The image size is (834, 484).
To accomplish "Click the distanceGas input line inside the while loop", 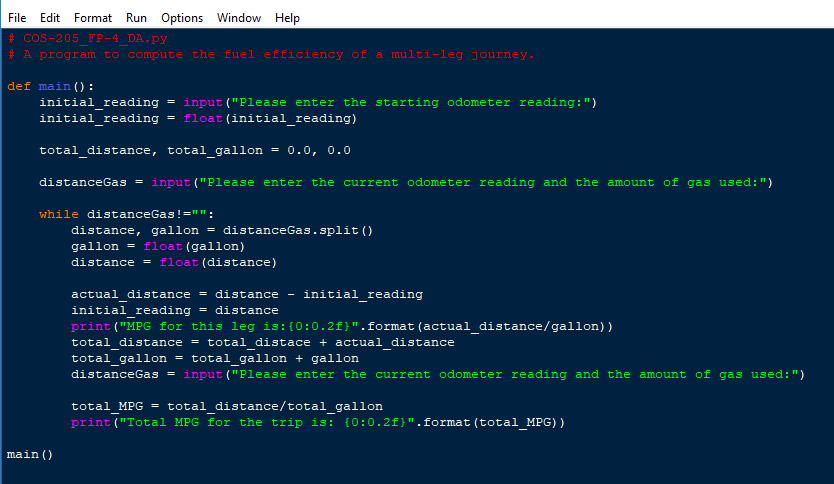I will tap(438, 374).
